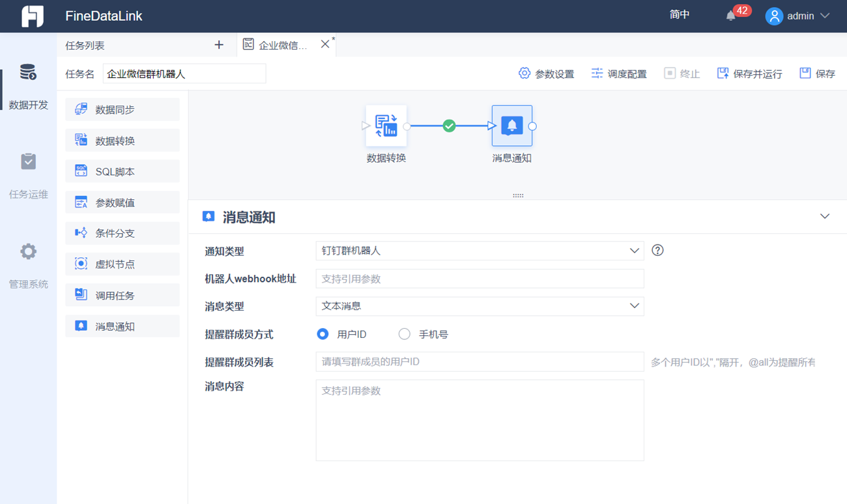This screenshot has height=504, width=847.
Task: Click the 保存 save button
Action: click(817, 74)
